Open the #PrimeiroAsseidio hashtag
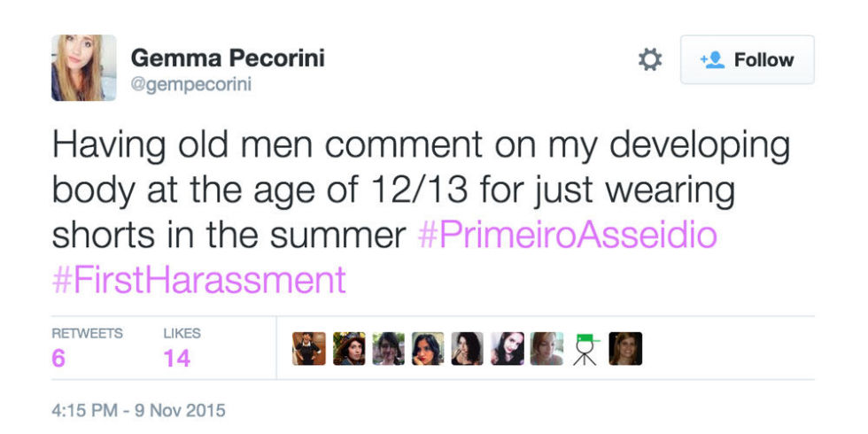 tap(566, 236)
